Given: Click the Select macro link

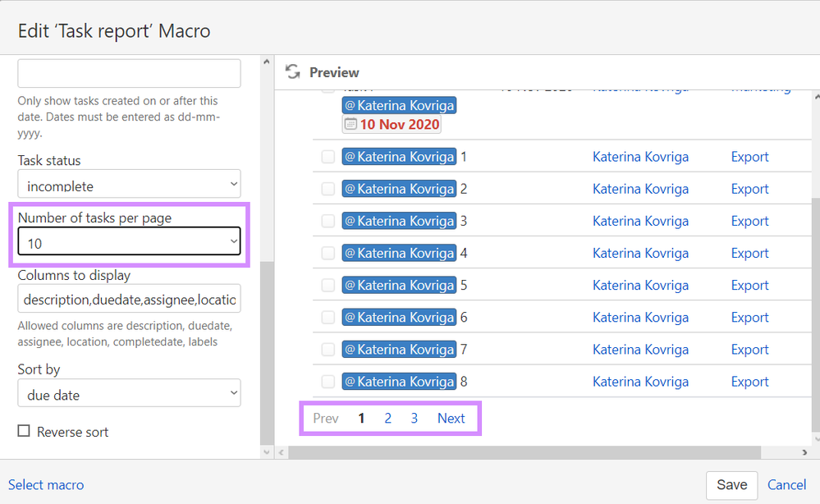Looking at the screenshot, I should (x=46, y=484).
